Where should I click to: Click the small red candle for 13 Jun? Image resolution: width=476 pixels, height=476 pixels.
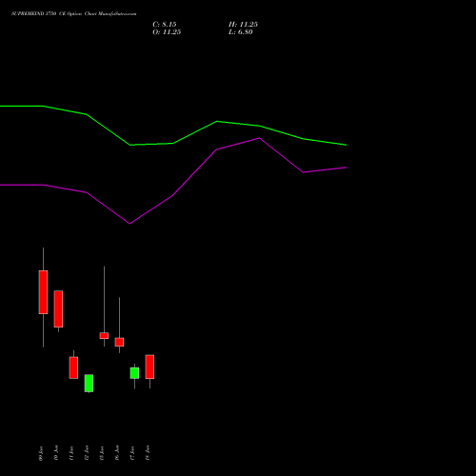pyautogui.click(x=104, y=336)
